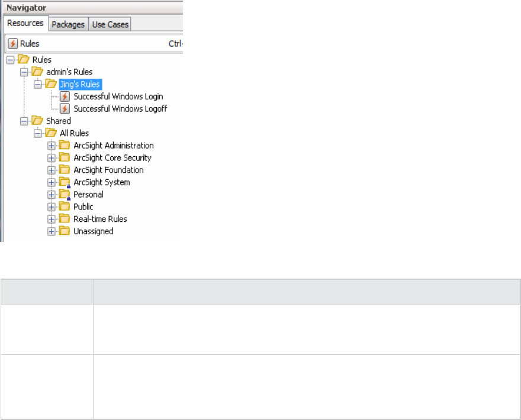Viewport: 521px width, 420px height.
Task: Click the Jing's Rules folder icon
Action: click(x=50, y=83)
